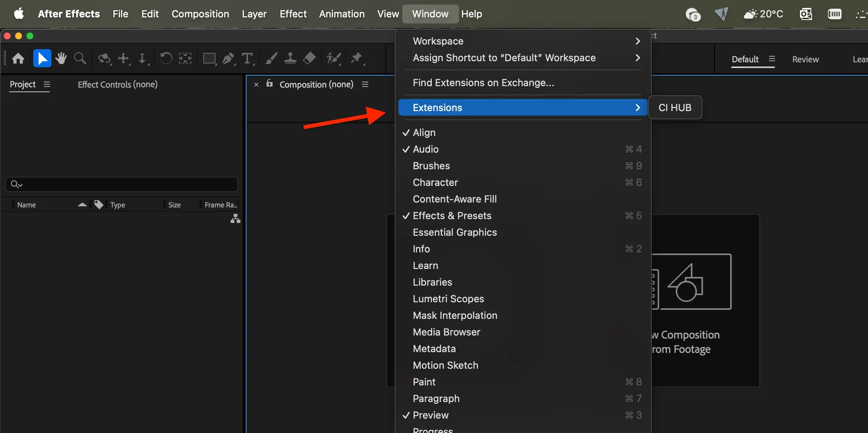Open the Composition panel menu icon
Viewport: 868px width, 433px height.
(x=365, y=84)
